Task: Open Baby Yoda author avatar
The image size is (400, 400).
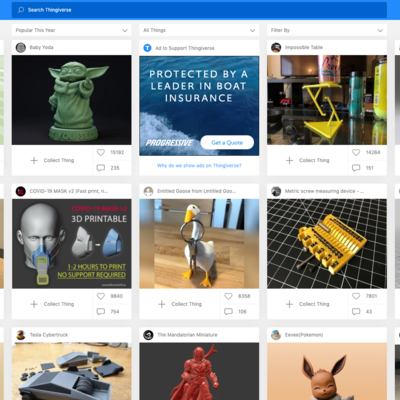Action: coord(21,47)
